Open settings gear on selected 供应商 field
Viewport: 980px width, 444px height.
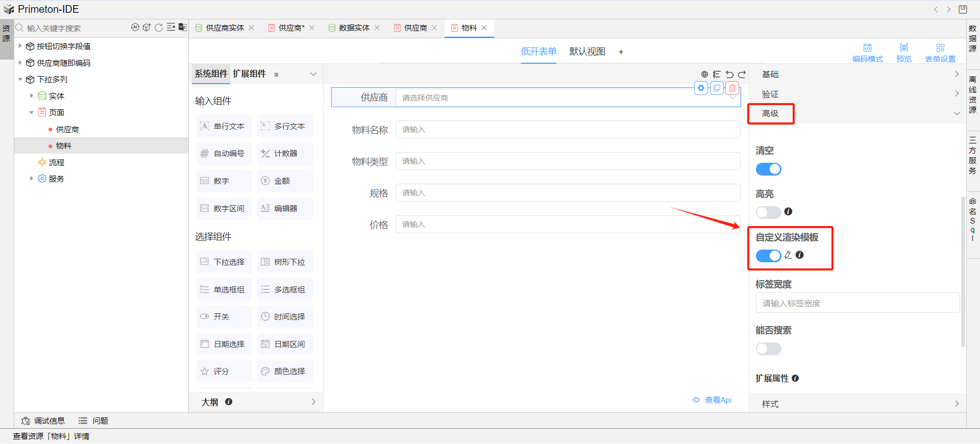pos(701,88)
